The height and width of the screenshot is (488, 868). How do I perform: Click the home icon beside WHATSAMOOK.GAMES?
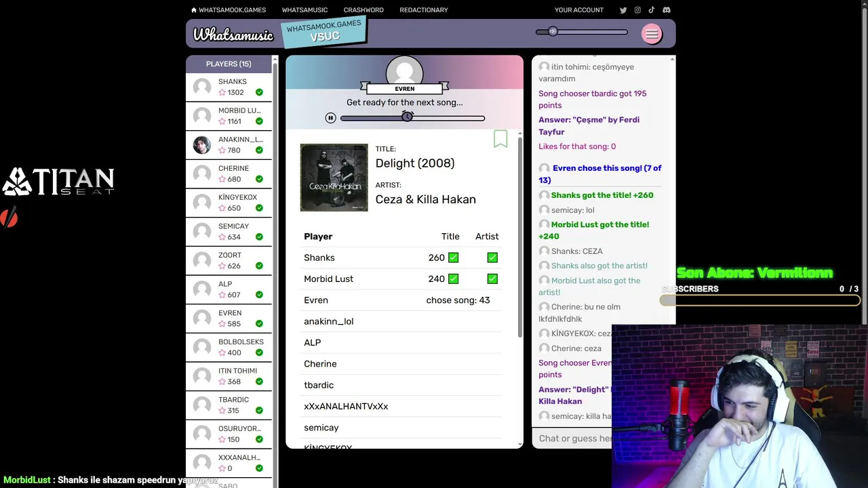(x=194, y=10)
